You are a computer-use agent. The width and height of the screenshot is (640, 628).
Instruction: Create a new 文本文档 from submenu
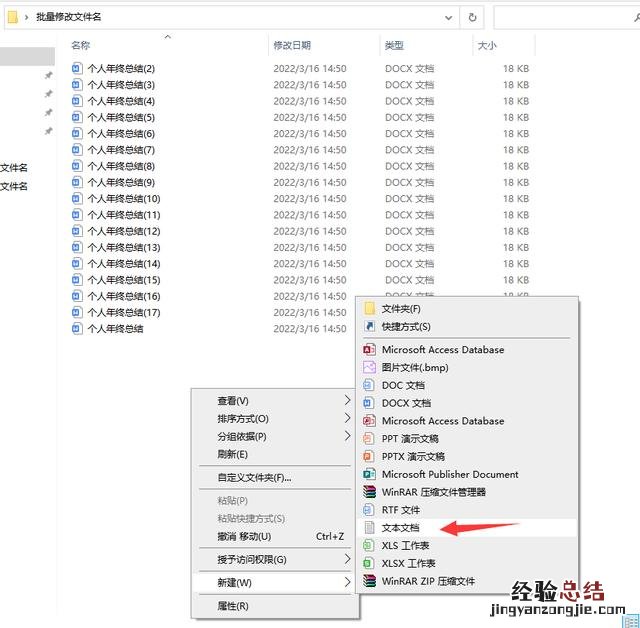(x=467, y=528)
